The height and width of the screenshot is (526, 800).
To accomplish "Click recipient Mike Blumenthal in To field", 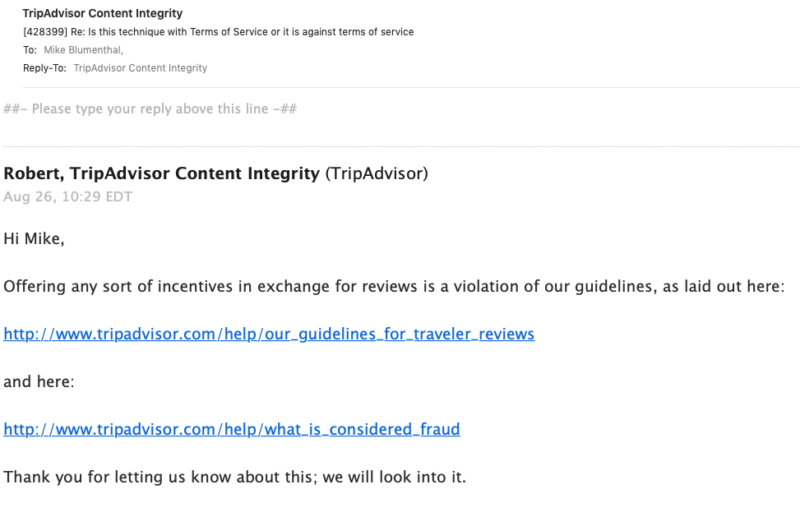I will point(83,50).
